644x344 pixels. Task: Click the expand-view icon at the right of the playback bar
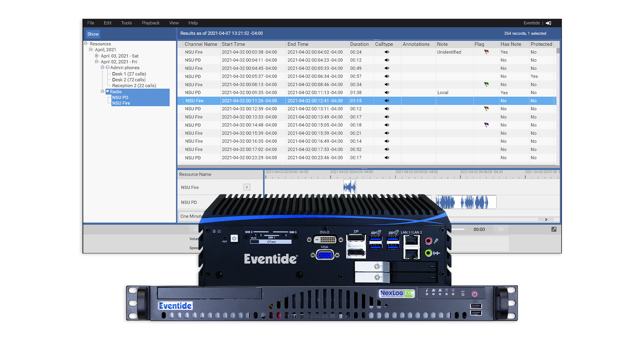tap(554, 229)
